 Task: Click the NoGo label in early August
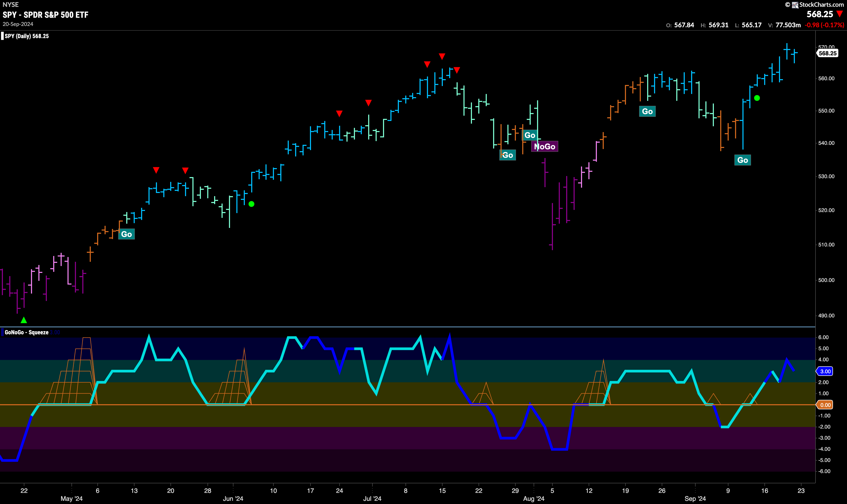[544, 146]
